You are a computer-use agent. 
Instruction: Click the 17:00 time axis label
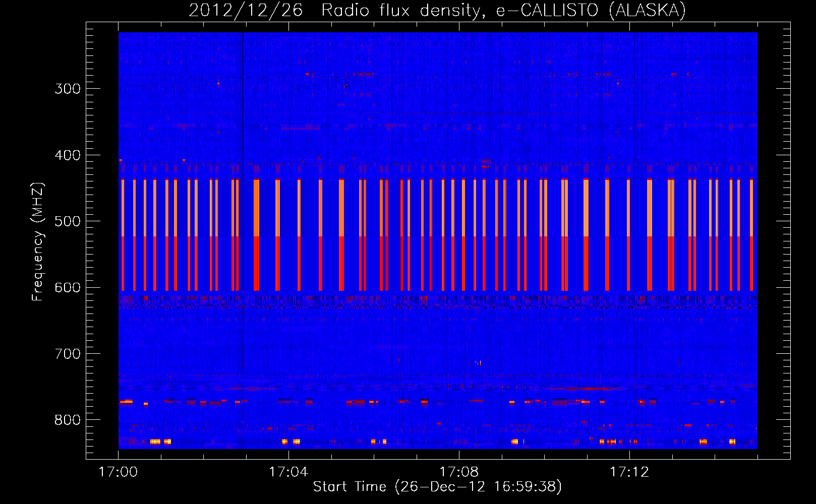[x=118, y=472]
